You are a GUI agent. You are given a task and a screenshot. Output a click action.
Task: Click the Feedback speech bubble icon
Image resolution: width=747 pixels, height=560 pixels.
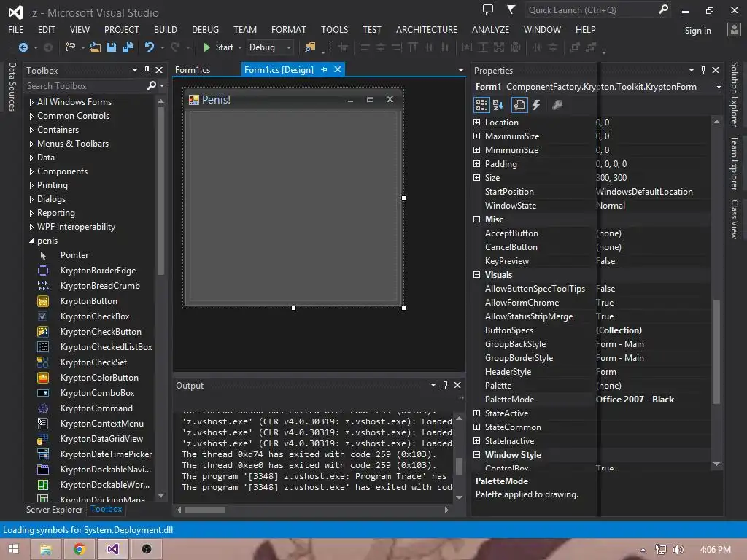click(488, 9)
